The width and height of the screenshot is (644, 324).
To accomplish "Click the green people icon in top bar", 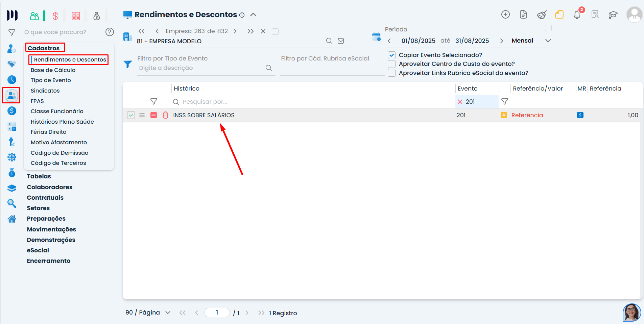I will tap(34, 16).
